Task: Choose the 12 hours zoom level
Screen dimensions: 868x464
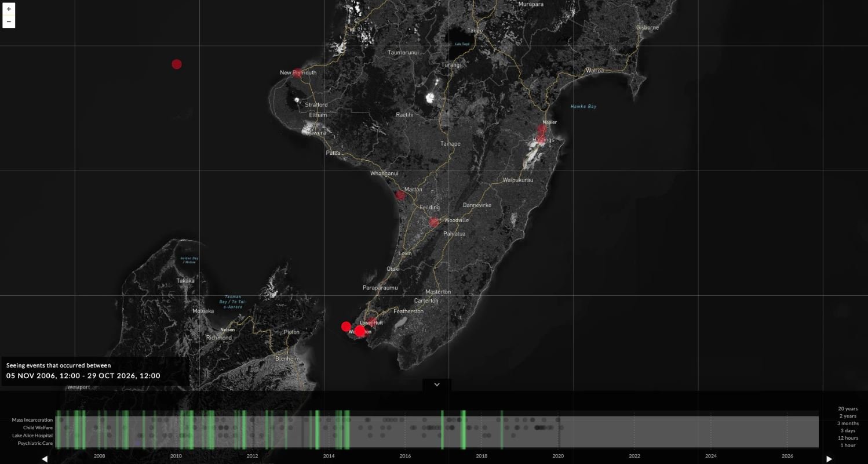Action: (x=848, y=438)
